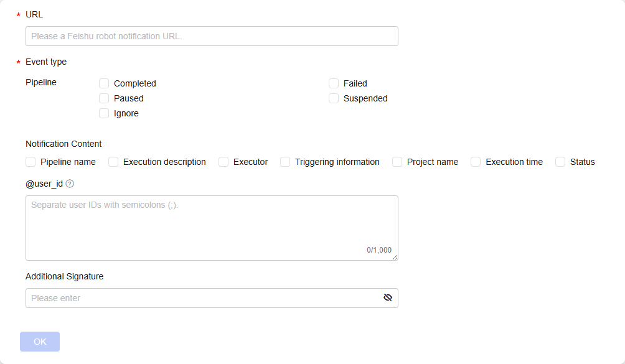Screen dimensions: 625x364
Task: Enable Executor in notification content
Action: click(x=223, y=162)
